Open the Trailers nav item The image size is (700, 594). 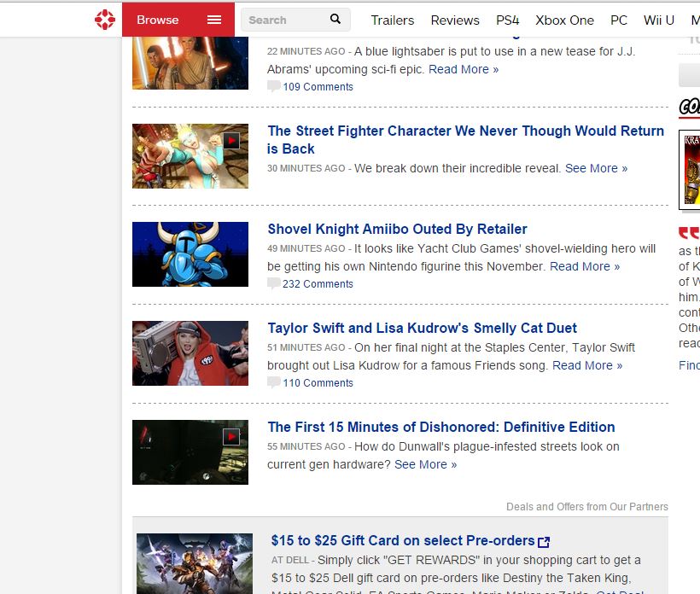coord(392,20)
